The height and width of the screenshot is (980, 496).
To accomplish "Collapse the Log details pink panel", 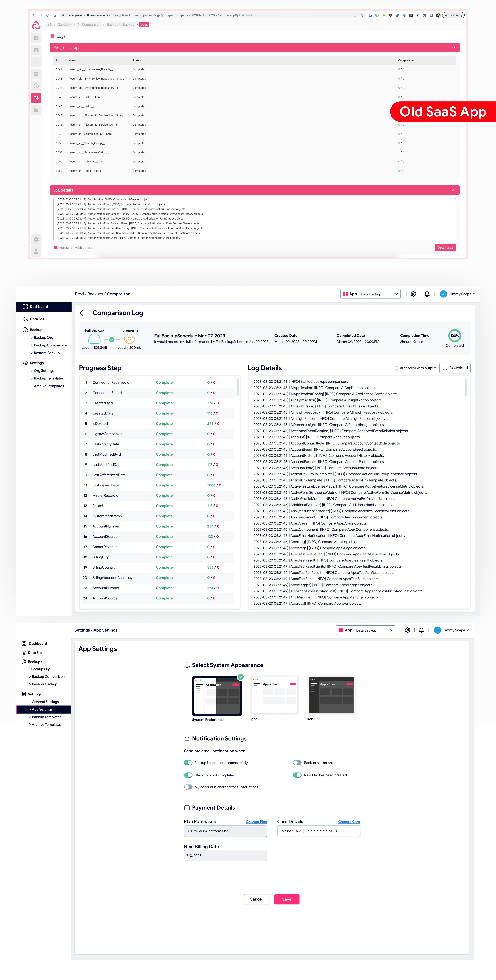I will (453, 190).
